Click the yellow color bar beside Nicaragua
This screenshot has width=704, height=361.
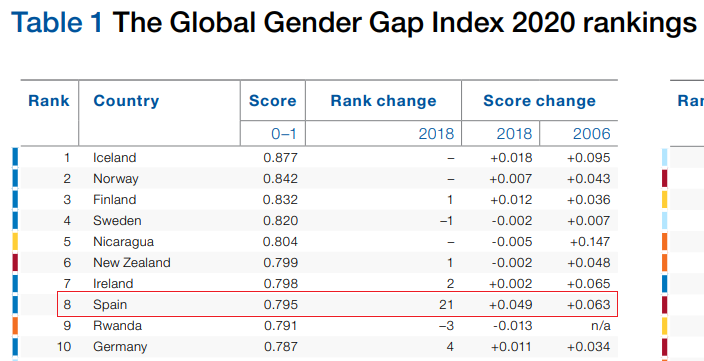point(15,242)
